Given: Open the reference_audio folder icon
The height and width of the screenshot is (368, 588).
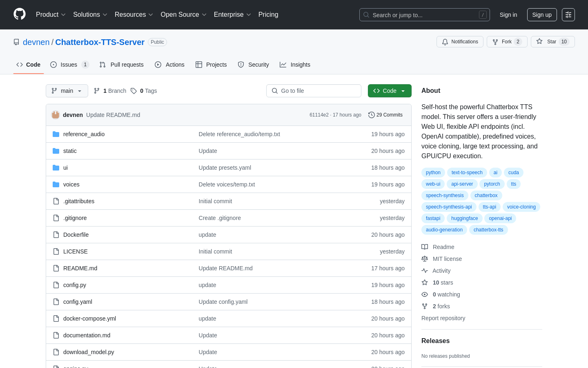Looking at the screenshot, I should [56, 134].
